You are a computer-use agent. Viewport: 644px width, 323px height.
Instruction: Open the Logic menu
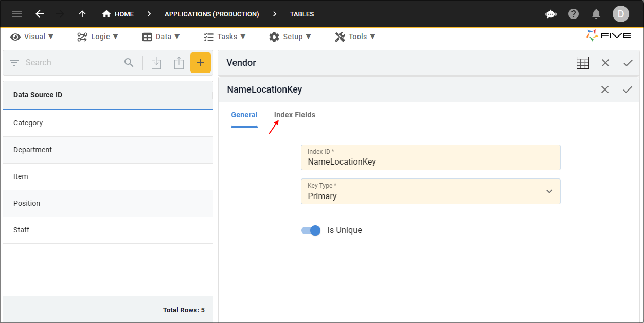point(98,37)
